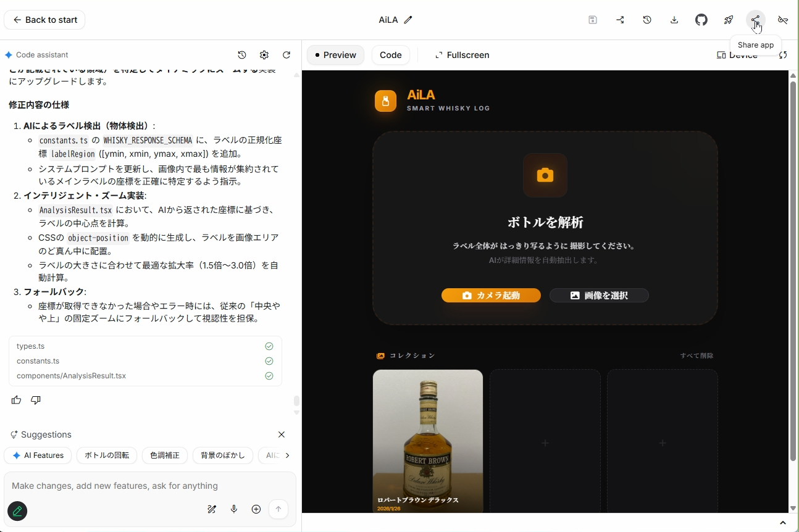Screen dimensions: 799x532
Task: Click the Back to start button
Action: tap(44, 19)
